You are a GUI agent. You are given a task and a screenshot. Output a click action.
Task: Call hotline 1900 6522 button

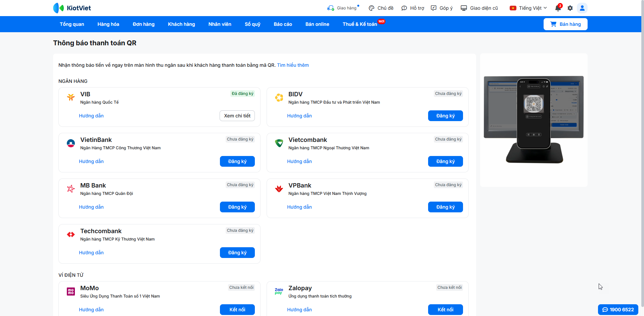(618, 310)
